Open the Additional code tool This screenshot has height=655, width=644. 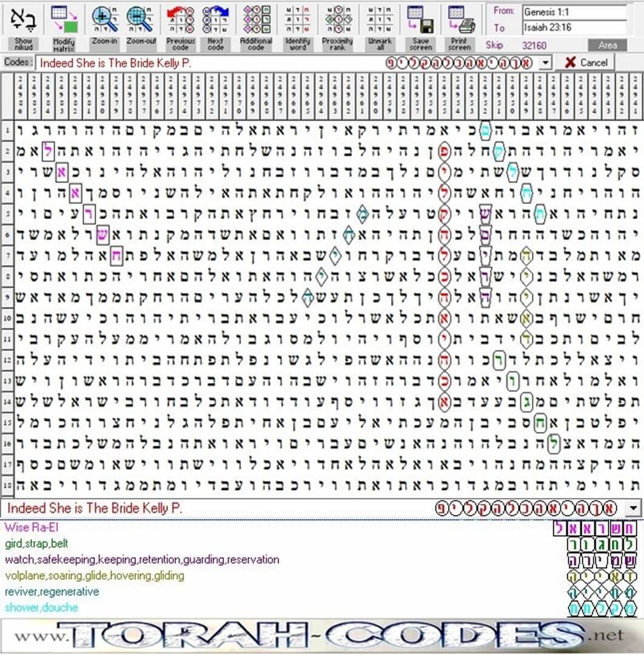[x=256, y=20]
